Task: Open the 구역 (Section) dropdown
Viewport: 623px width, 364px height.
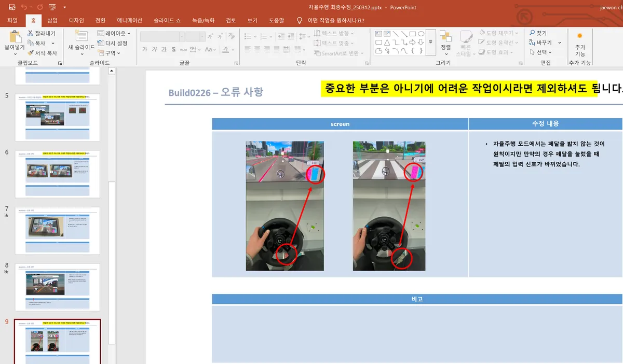Action: pyautogui.click(x=109, y=53)
